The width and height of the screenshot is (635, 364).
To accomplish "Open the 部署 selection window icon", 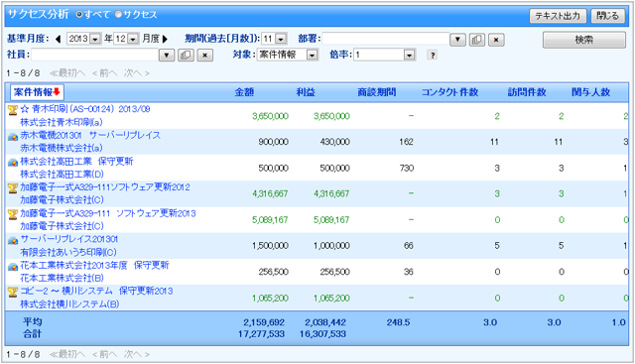I will 476,40.
